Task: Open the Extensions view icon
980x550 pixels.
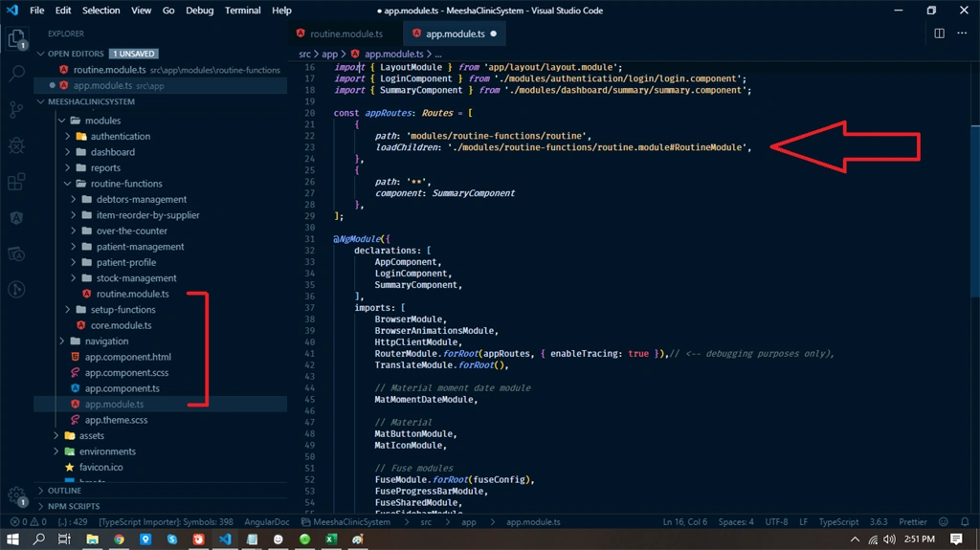Action: 17,182
